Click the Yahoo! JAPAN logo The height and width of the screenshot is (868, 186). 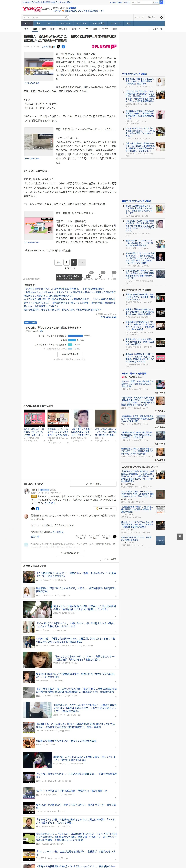pos(31,9)
